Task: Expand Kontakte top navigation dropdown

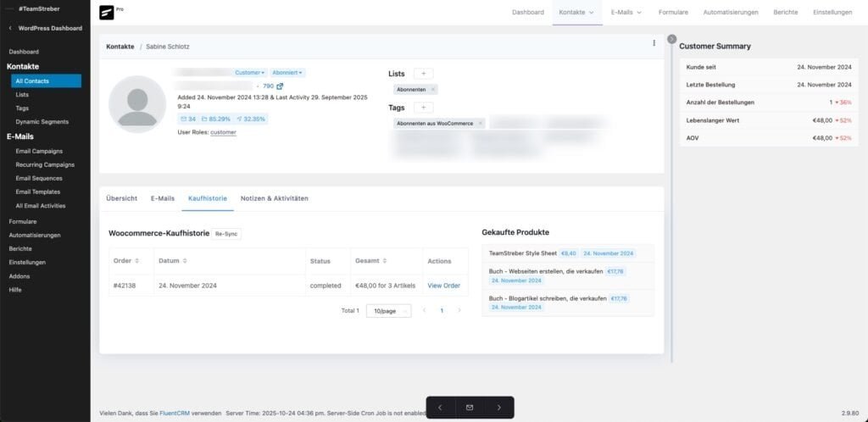Action: click(x=576, y=12)
